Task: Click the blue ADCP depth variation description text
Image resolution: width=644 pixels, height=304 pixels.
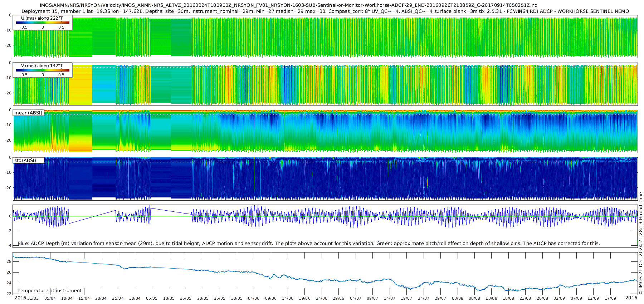Action: point(308,244)
